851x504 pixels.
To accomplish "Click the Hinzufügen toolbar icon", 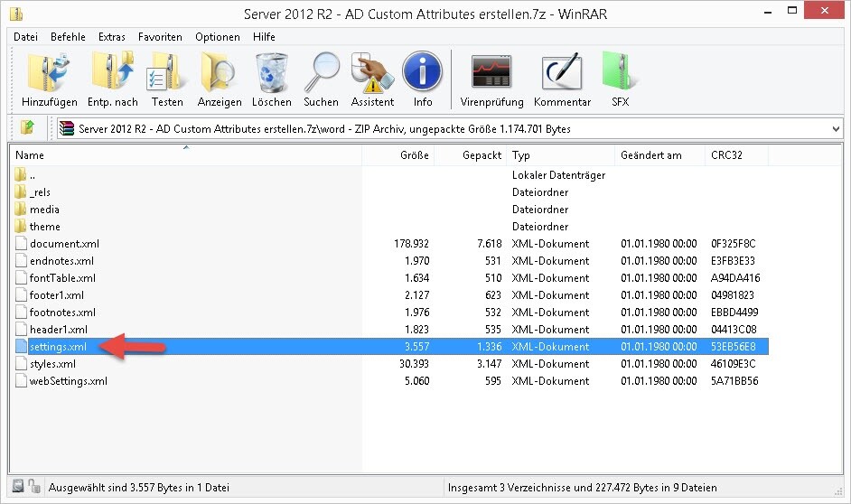I will 49,74.
